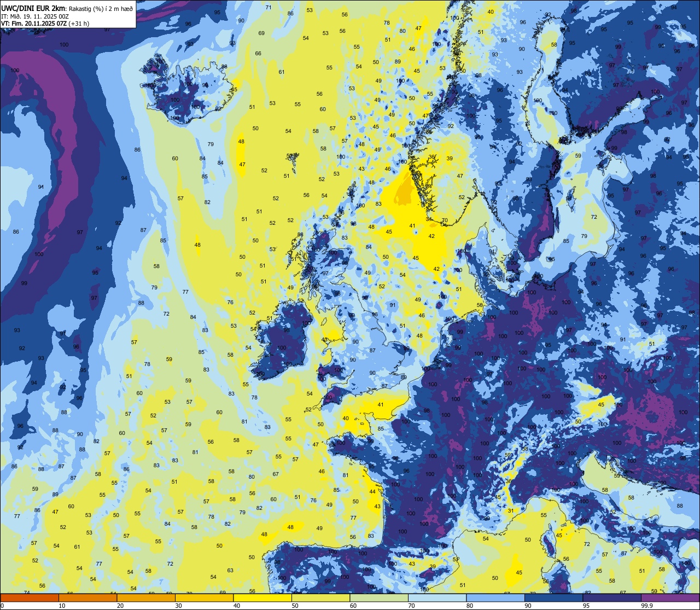
Task: Click the '60' tick label on the legend
Action: [x=353, y=606]
